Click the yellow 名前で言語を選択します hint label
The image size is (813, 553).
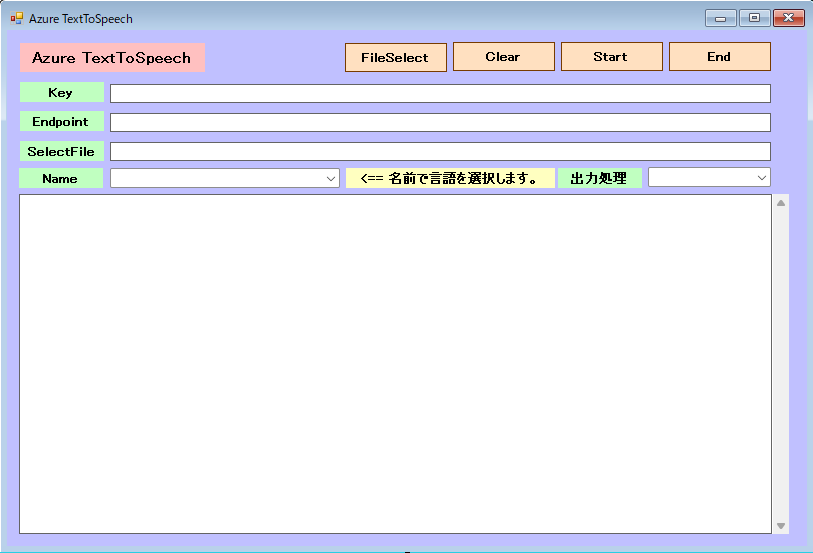click(x=450, y=178)
